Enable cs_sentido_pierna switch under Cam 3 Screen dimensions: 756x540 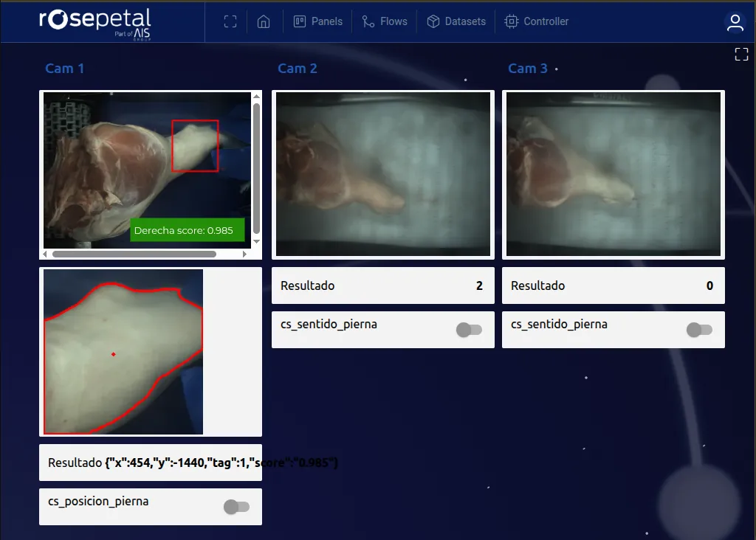[x=699, y=330]
